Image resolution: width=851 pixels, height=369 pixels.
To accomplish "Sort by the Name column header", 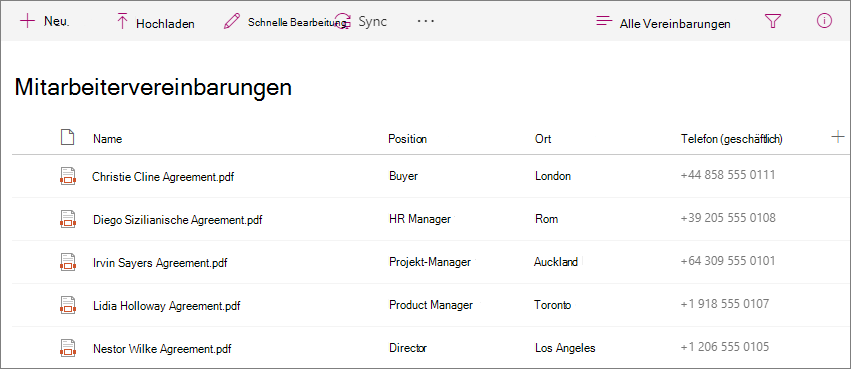I will point(107,139).
